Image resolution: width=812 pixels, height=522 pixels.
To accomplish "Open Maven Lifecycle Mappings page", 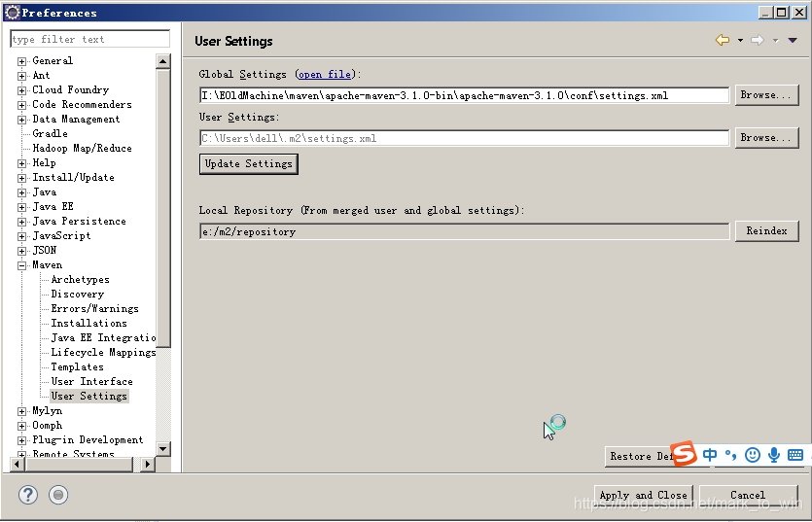I will 103,352.
